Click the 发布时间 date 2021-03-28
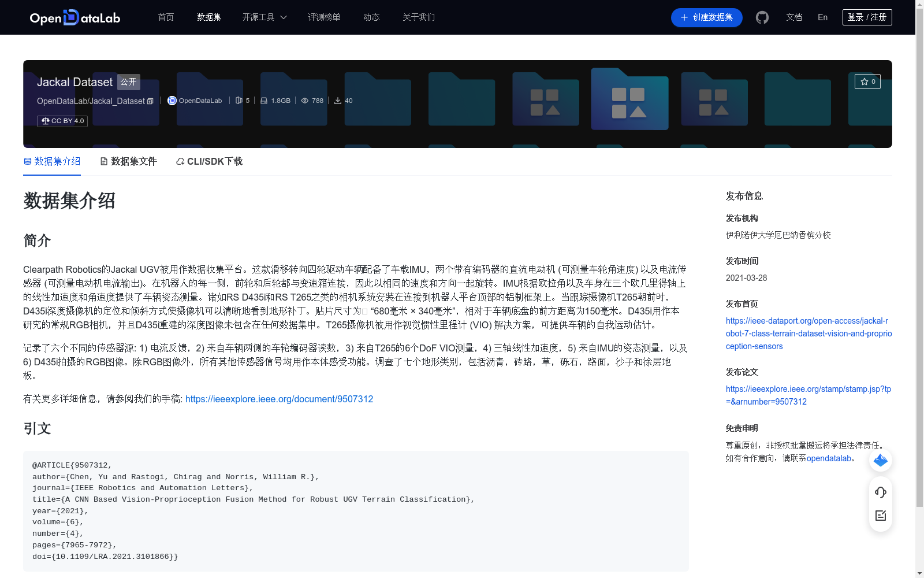Viewport: 924px width, 578px height. (746, 278)
